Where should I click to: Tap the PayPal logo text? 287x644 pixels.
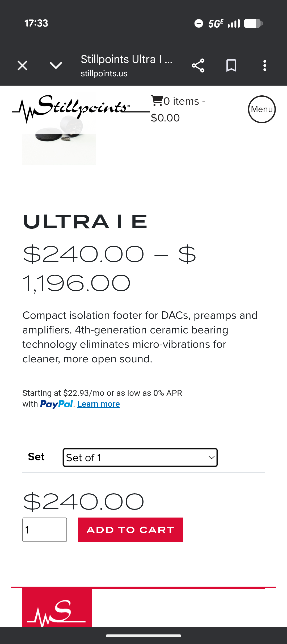tap(56, 404)
